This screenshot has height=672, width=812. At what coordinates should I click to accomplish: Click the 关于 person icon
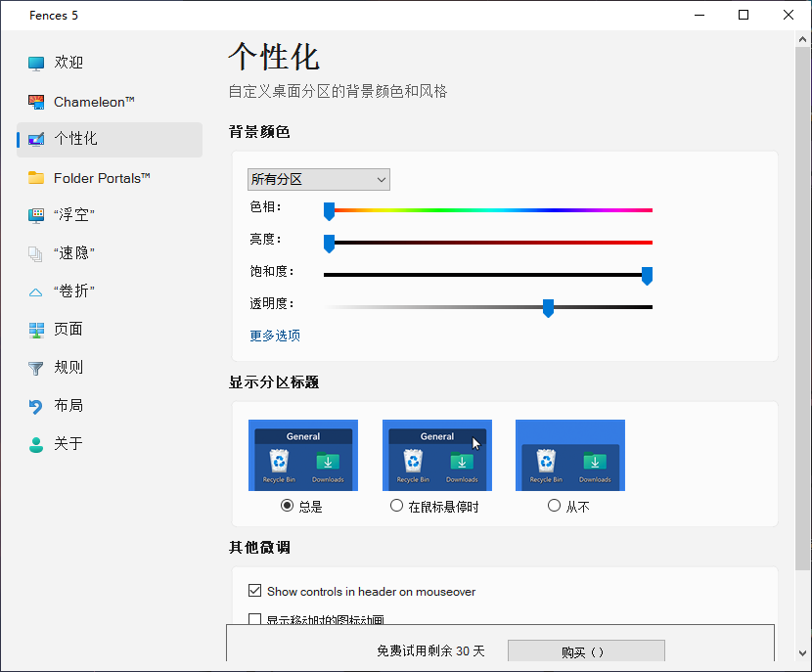coord(36,444)
